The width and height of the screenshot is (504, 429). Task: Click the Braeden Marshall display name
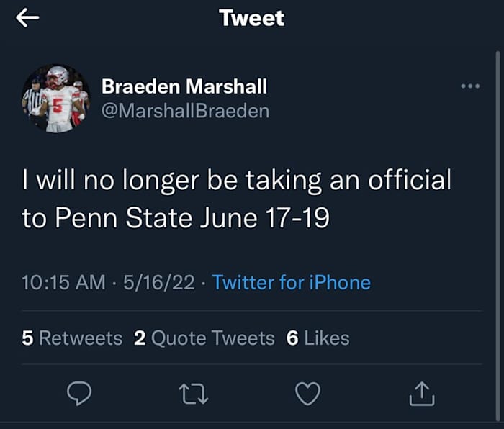[x=184, y=87]
